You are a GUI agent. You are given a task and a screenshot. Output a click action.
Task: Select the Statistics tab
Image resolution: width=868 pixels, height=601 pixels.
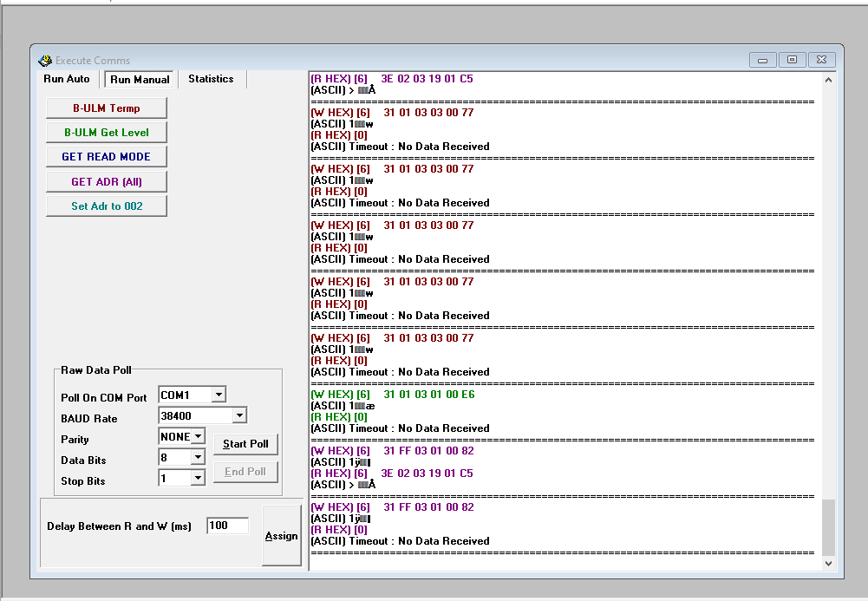[x=211, y=79]
